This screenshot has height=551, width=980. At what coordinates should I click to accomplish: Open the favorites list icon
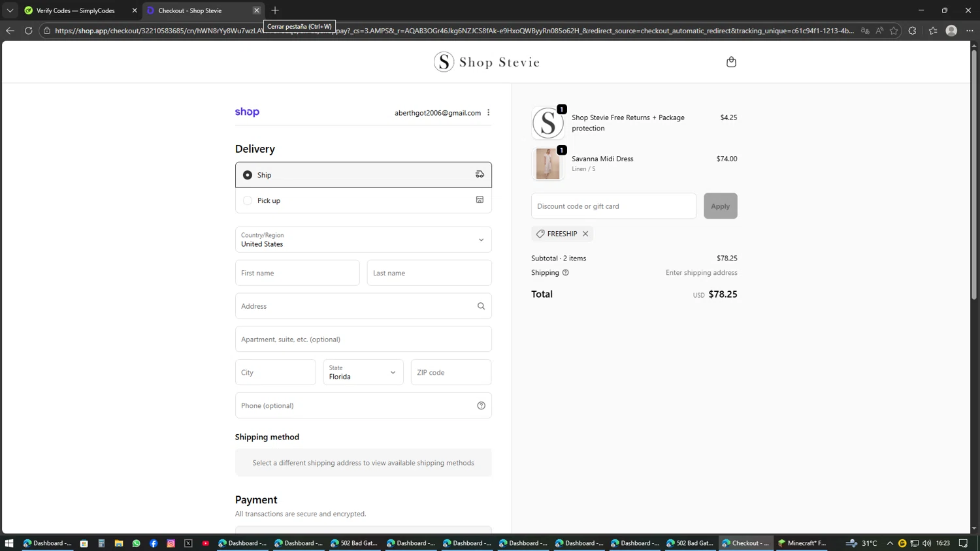(x=933, y=31)
